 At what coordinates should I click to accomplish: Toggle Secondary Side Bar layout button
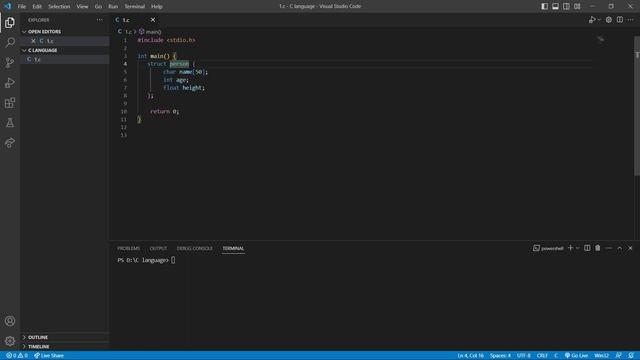tap(566, 6)
